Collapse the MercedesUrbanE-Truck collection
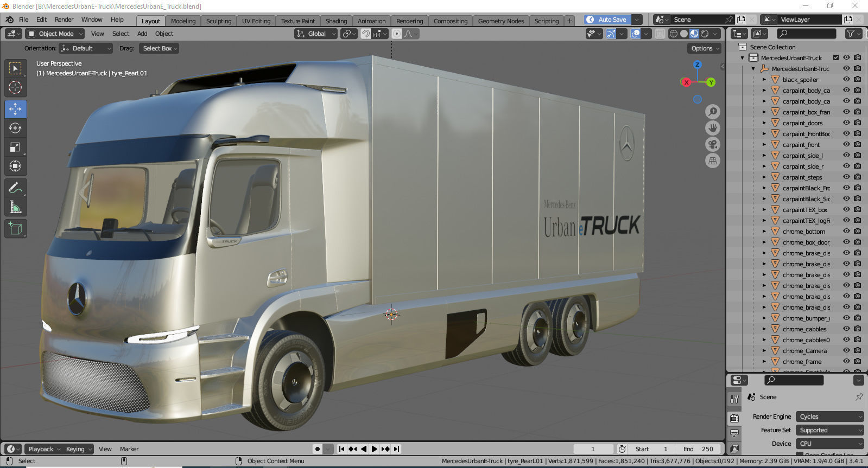Screen dimensions: 868x468 pos(743,57)
